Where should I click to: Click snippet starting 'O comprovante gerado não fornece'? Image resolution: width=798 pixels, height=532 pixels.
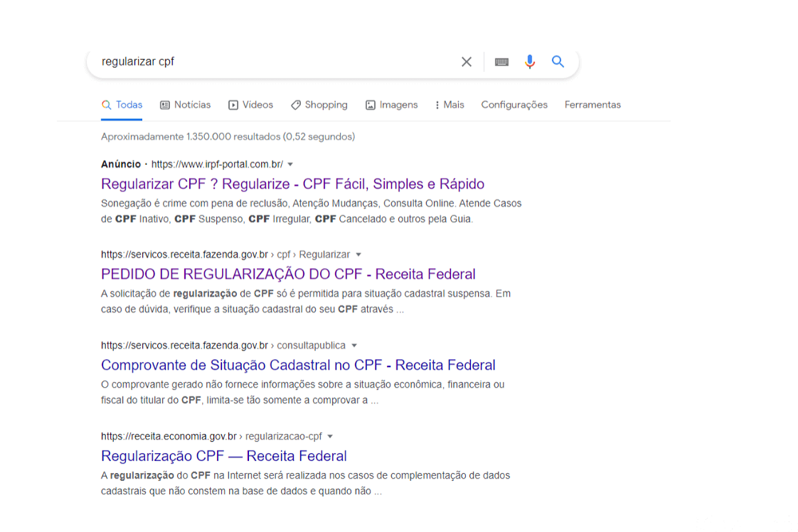(x=302, y=392)
